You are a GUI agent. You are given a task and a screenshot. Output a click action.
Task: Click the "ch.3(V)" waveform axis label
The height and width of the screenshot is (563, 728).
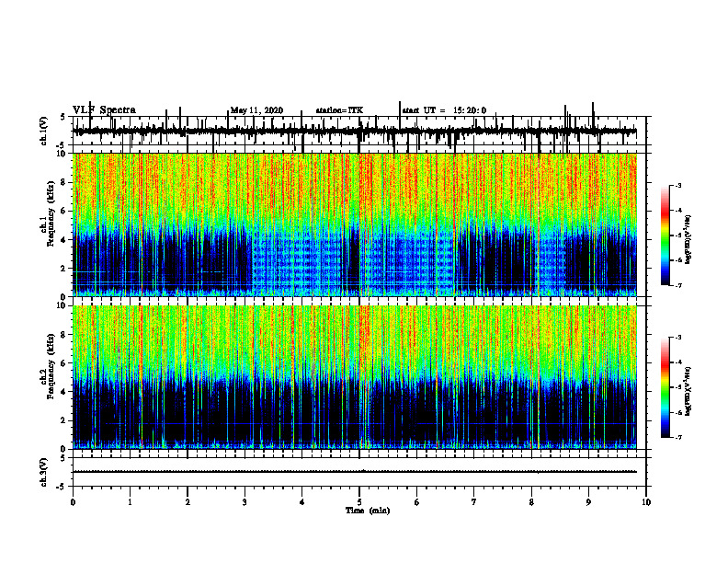(x=44, y=472)
